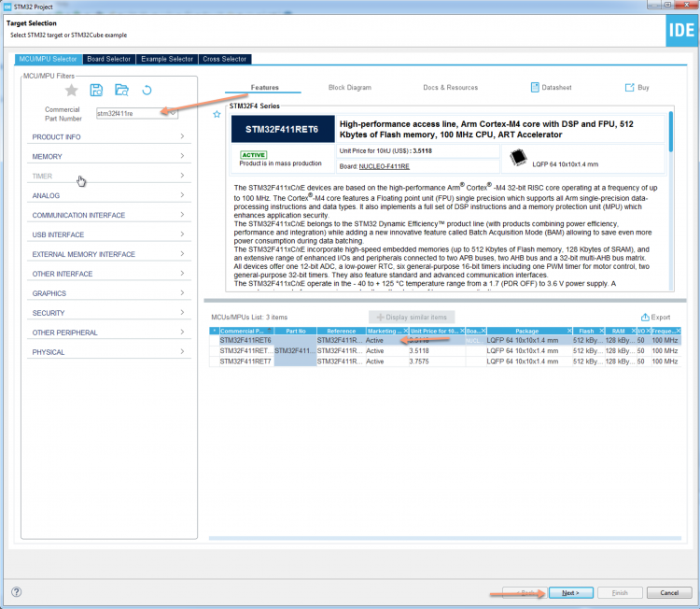Reset all filters with the refresh icon

147,91
